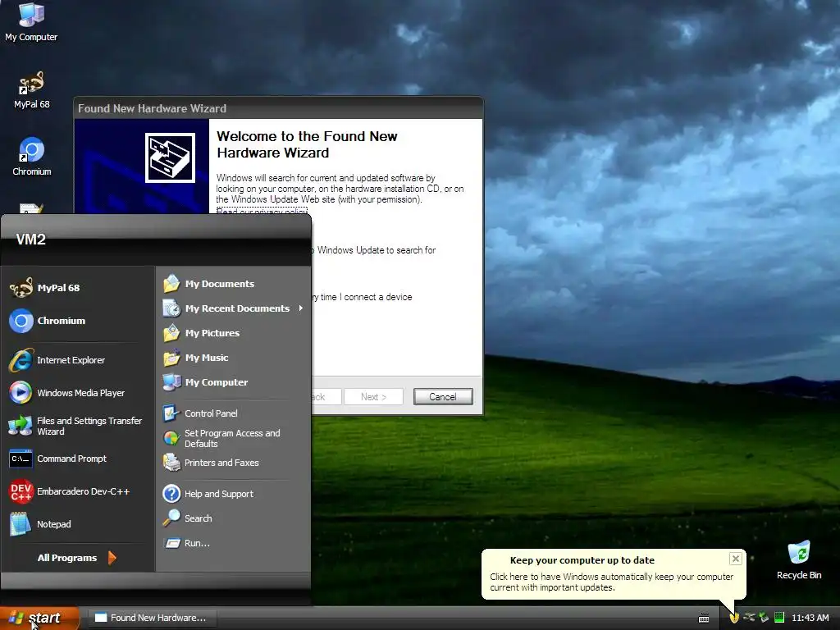Click the 11:43 AM clock
The height and width of the screenshot is (630, 840).
pos(810,618)
